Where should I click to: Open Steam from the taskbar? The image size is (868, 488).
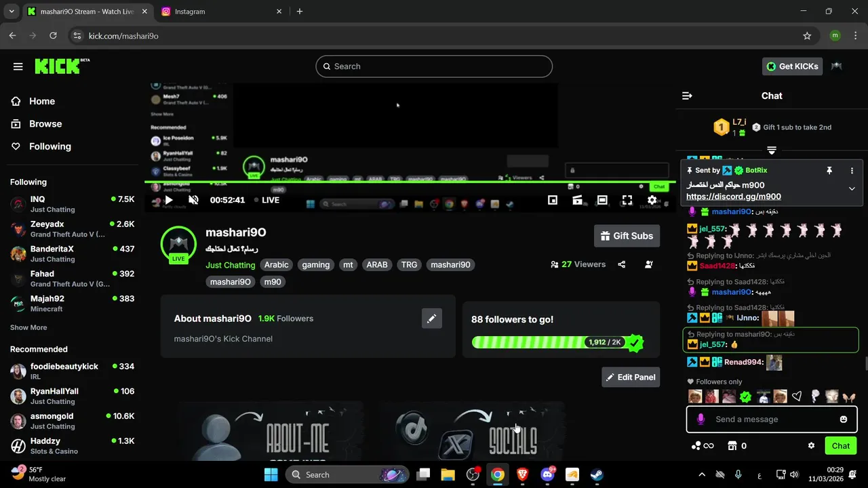click(x=597, y=474)
